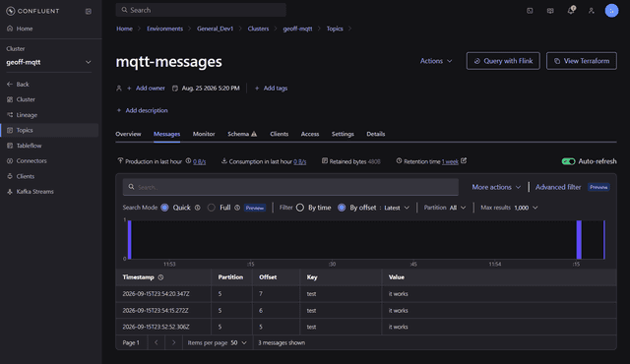
Task: Select By time filter
Action: click(300, 208)
